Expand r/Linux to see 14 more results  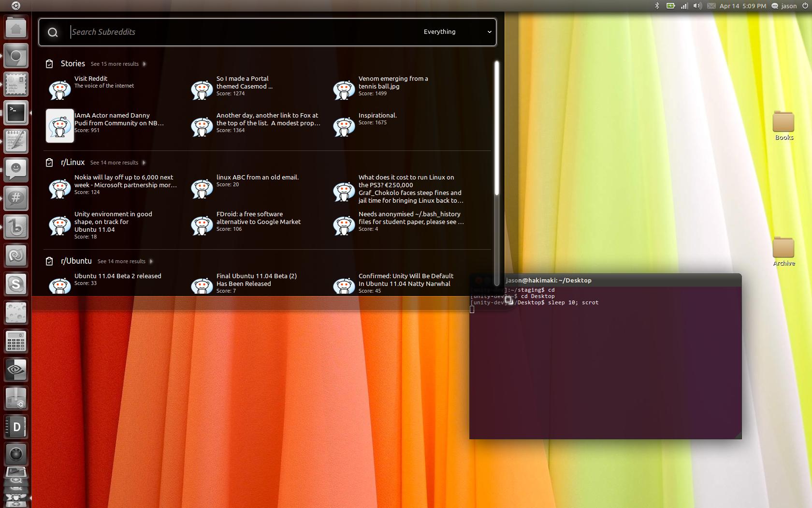pos(118,163)
